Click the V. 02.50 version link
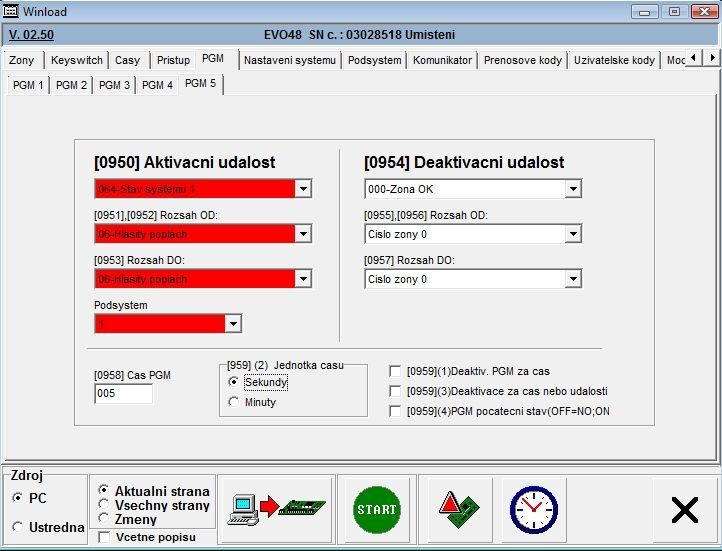Image resolution: width=722 pixels, height=551 pixels. tap(31, 34)
